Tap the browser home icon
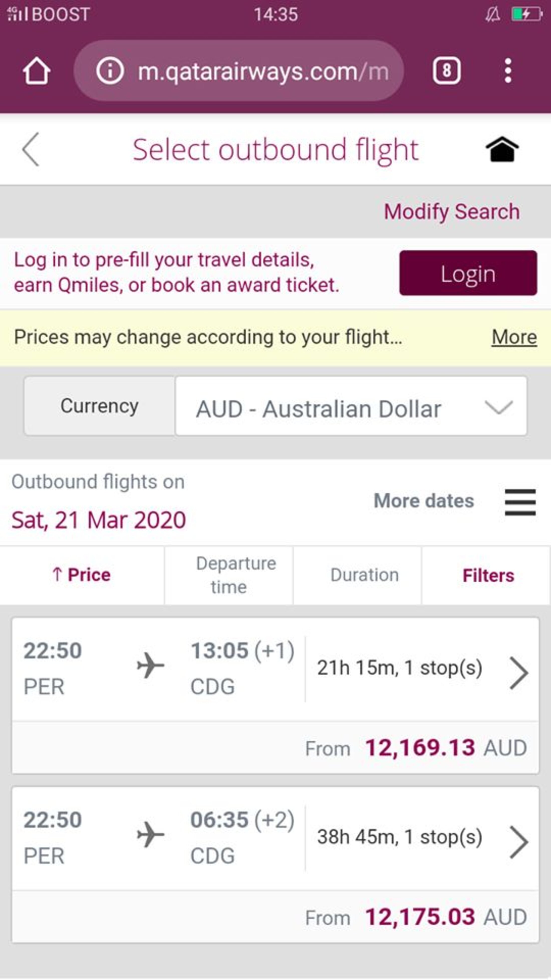Screen dimensions: 551x980 (37, 71)
